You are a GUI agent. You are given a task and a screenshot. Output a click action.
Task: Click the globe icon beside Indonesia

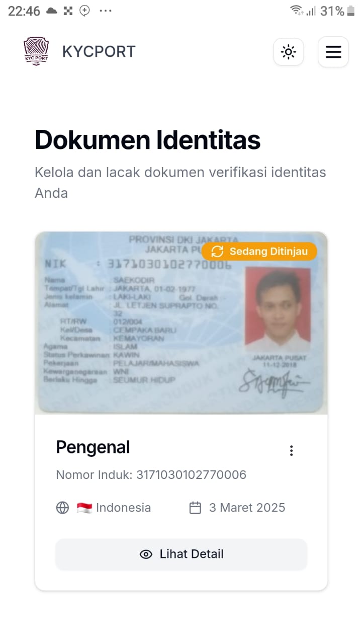[x=62, y=508]
